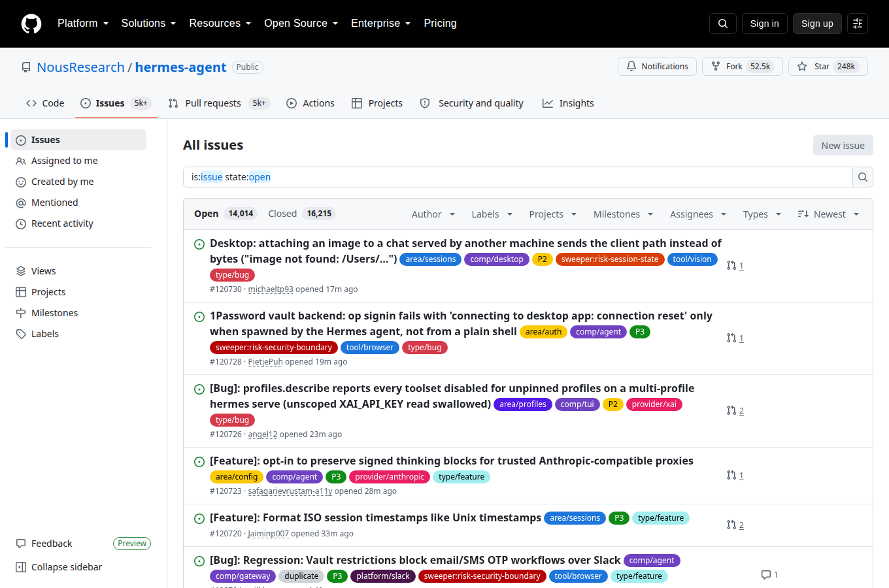Image resolution: width=889 pixels, height=588 pixels.
Task: Open the Assignees filter dropdown
Action: [698, 214]
